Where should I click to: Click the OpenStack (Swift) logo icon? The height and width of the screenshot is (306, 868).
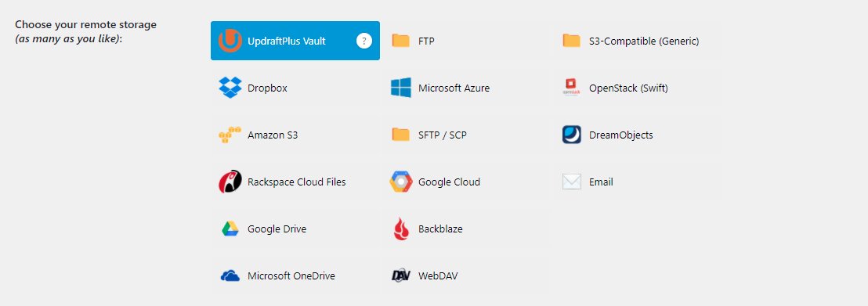572,88
